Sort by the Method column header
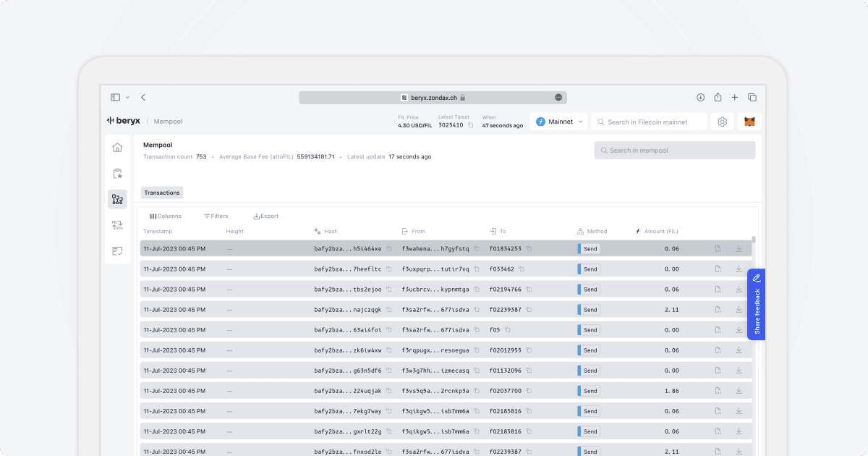 coord(592,231)
